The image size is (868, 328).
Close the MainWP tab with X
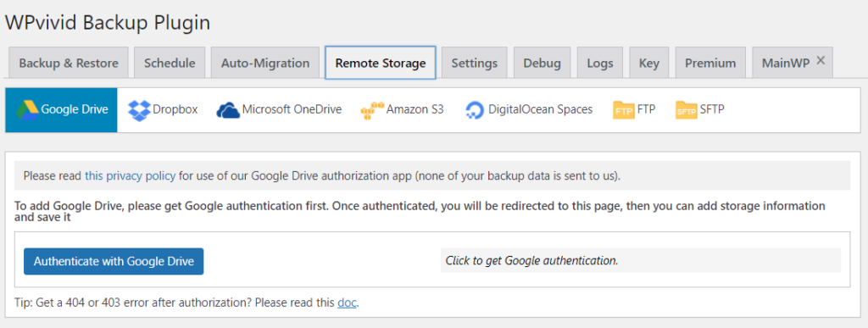coord(821,59)
